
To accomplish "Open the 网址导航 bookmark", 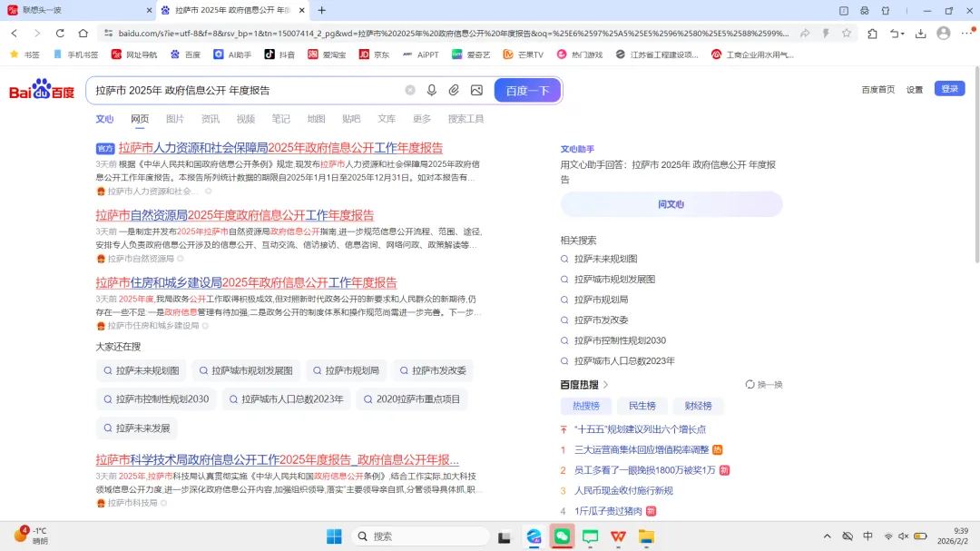I will pyautogui.click(x=133, y=54).
